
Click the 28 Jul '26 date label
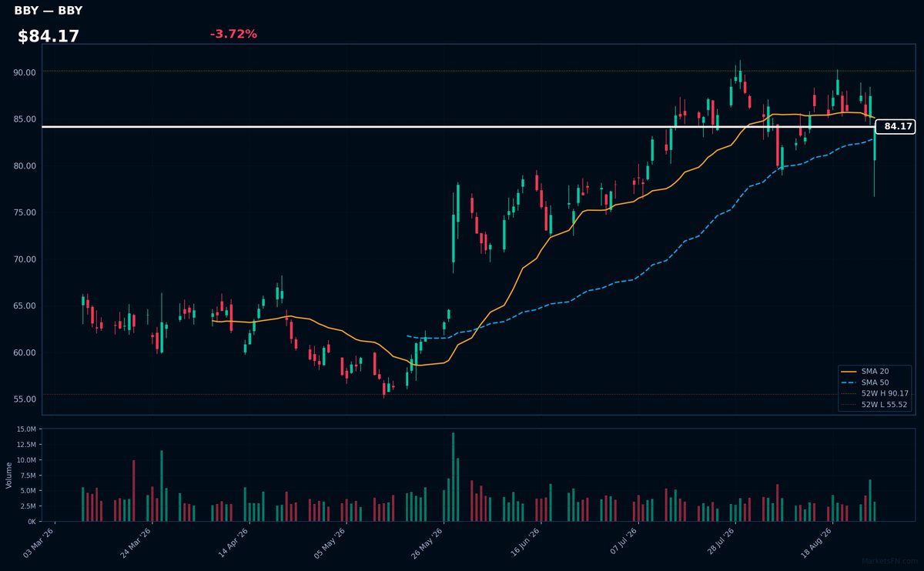721,542
